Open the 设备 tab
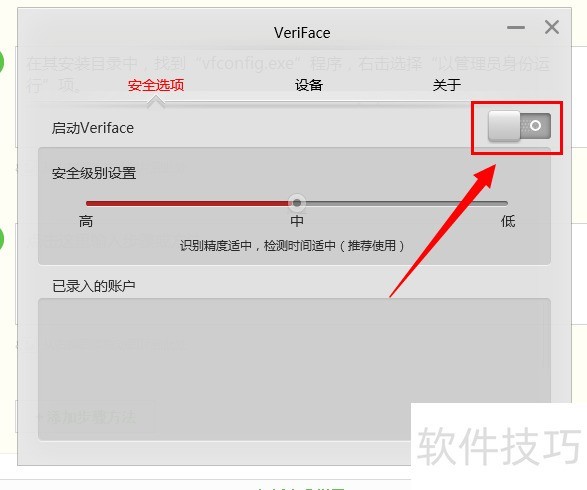The image size is (587, 490). [x=309, y=85]
